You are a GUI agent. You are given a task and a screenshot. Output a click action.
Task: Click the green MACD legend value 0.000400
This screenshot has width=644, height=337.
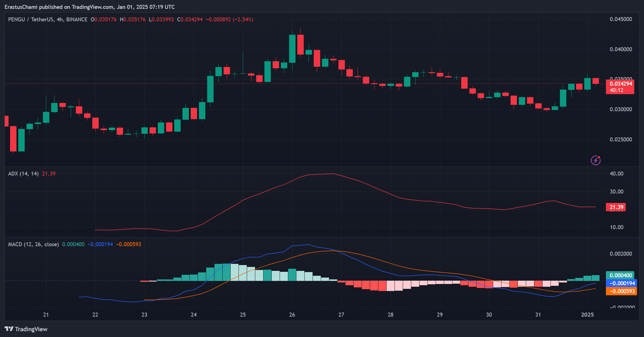coord(73,244)
